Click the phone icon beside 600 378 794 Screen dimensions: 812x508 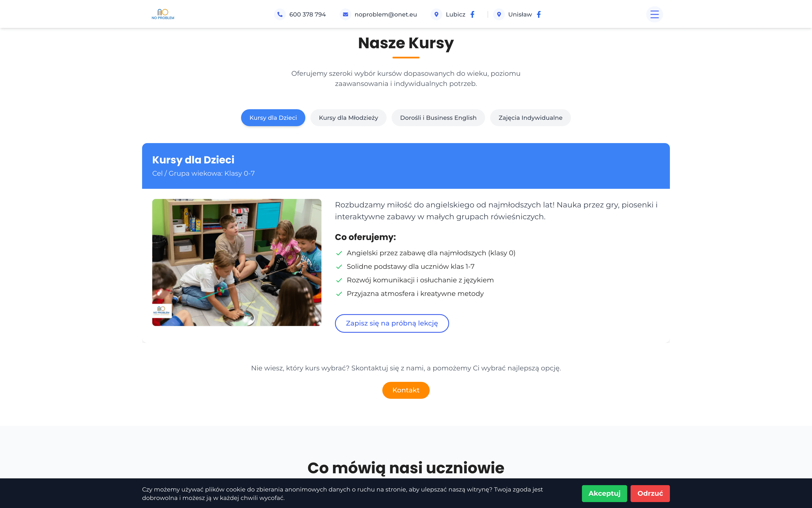tap(280, 14)
